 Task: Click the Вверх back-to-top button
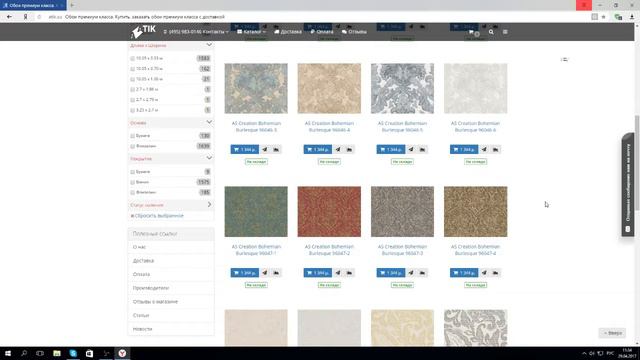point(612,333)
